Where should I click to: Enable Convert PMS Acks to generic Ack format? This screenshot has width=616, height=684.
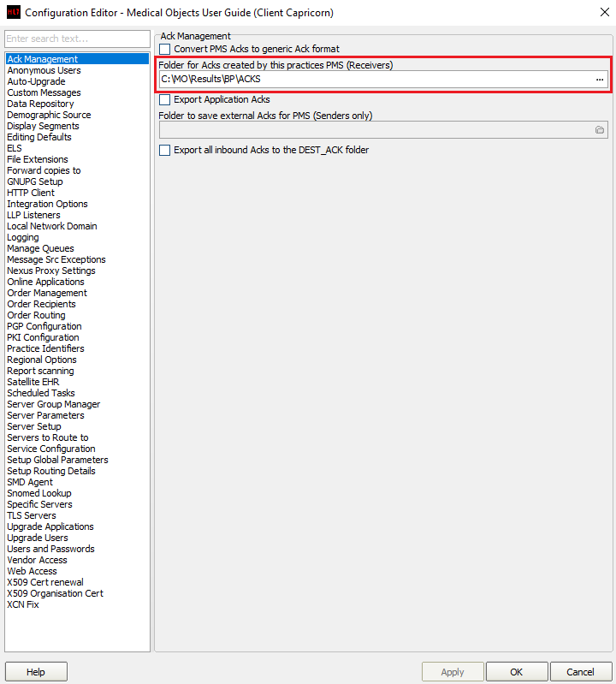coord(165,49)
